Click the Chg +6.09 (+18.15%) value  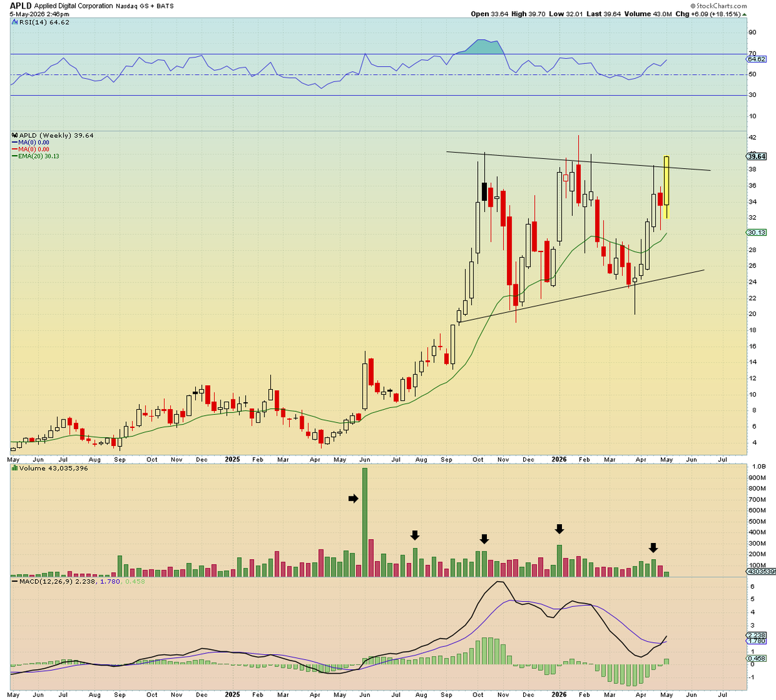coord(712,14)
